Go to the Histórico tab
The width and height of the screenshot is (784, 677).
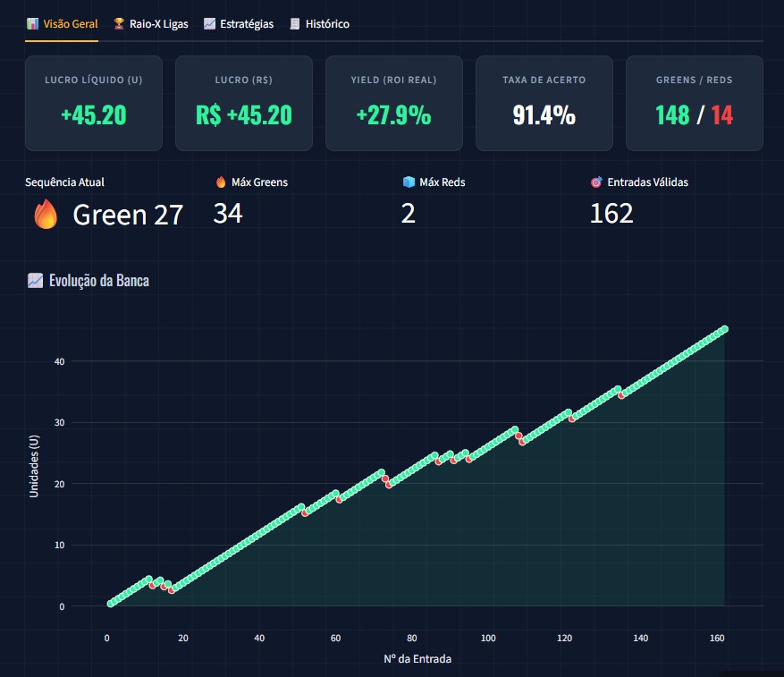(x=319, y=24)
